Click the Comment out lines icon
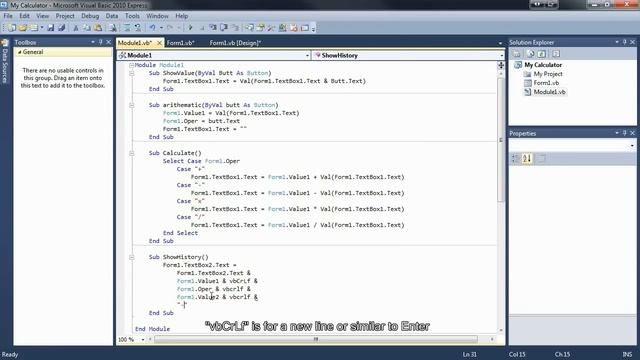The height and width of the screenshot is (360, 640). [127, 28]
